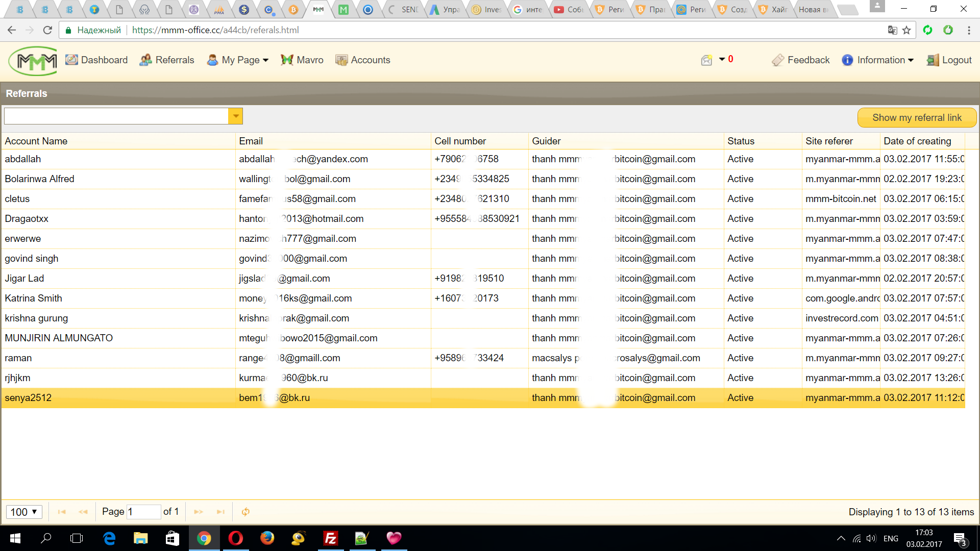Click the mail envelope messages icon
This screenshot has height=551, width=980.
point(706,60)
